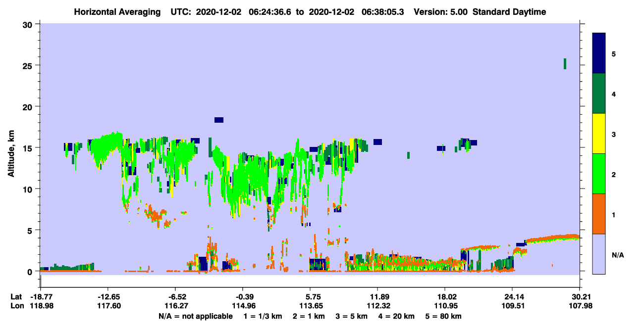Click the N/A = not applicable legend note
Screen dimensions: 644x330
pyautogui.click(x=196, y=316)
